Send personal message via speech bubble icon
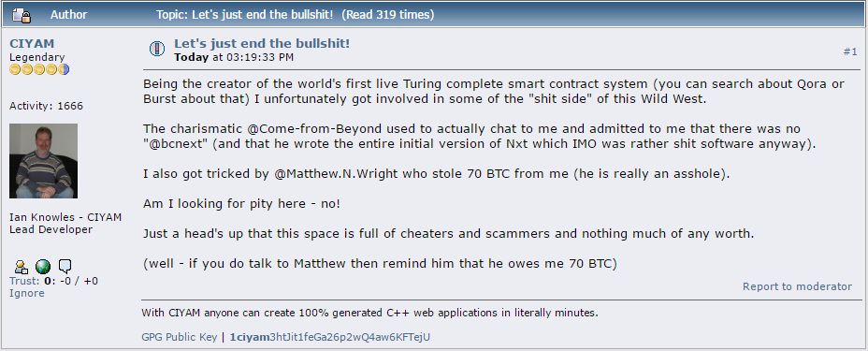This screenshot has width=868, height=351. coord(65,267)
